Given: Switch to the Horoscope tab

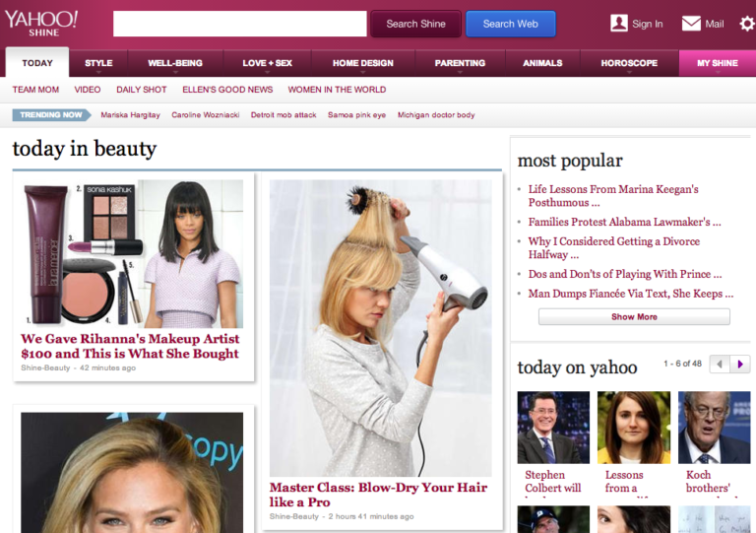Looking at the screenshot, I should click(629, 63).
